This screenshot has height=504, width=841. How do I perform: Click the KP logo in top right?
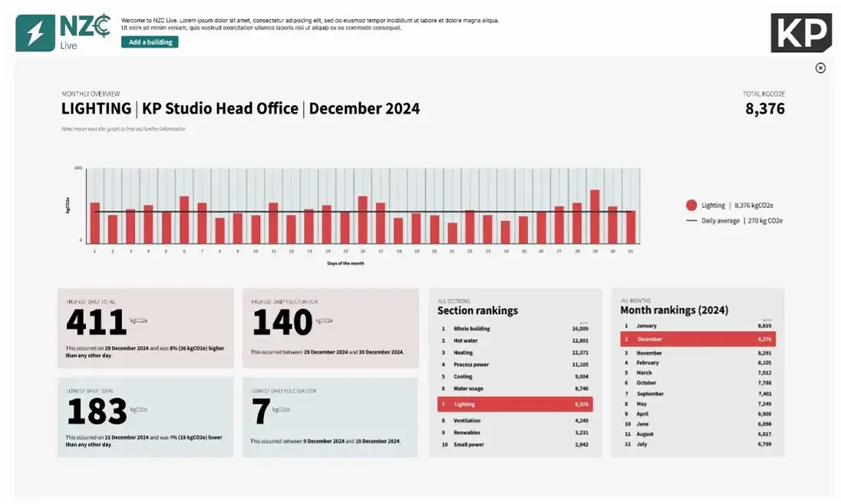800,33
